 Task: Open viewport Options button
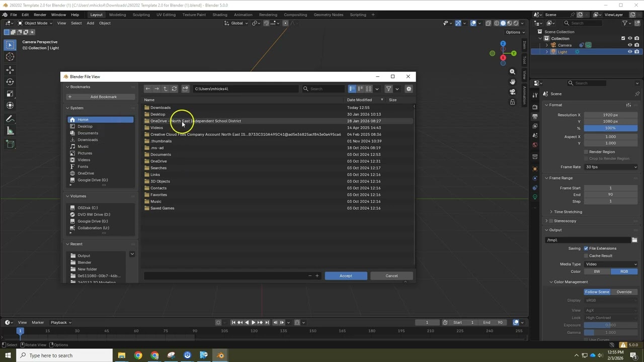coord(515,32)
